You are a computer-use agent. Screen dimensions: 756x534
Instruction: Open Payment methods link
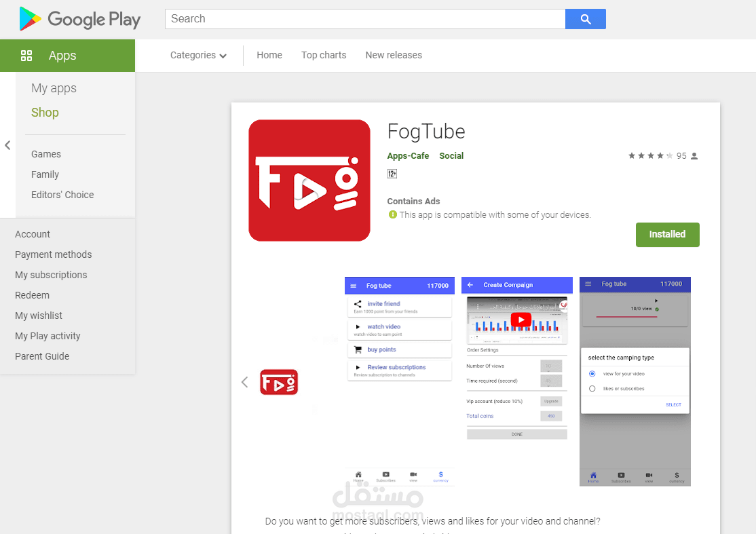53,254
